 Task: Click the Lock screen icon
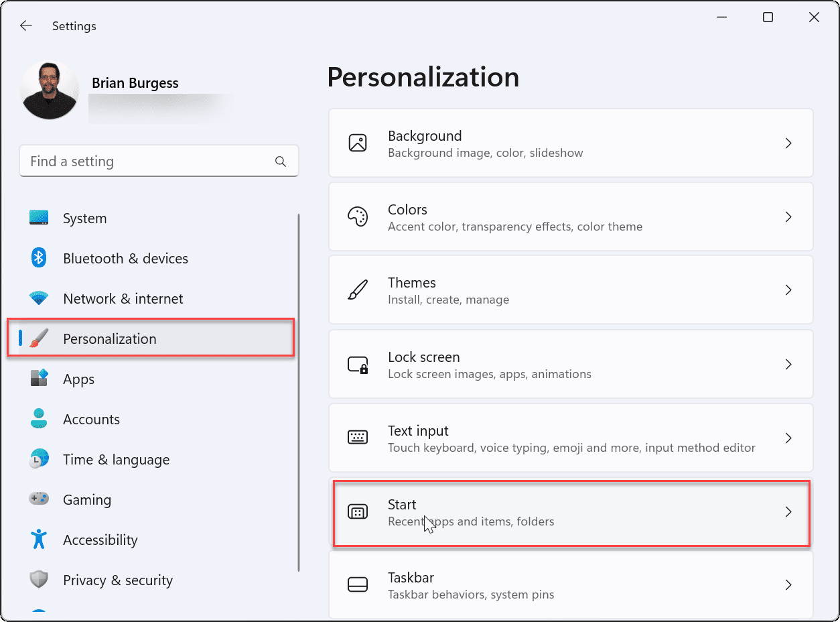click(358, 364)
